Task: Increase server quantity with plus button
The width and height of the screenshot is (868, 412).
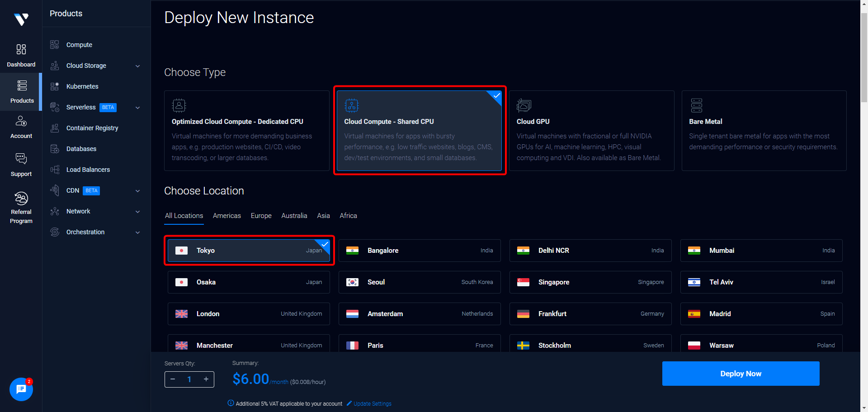Action: pos(206,379)
